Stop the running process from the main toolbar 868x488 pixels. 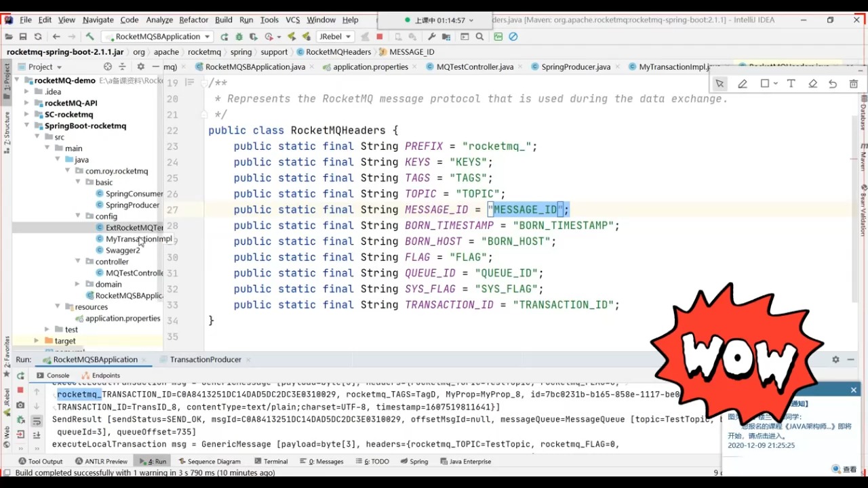pyautogui.click(x=380, y=37)
